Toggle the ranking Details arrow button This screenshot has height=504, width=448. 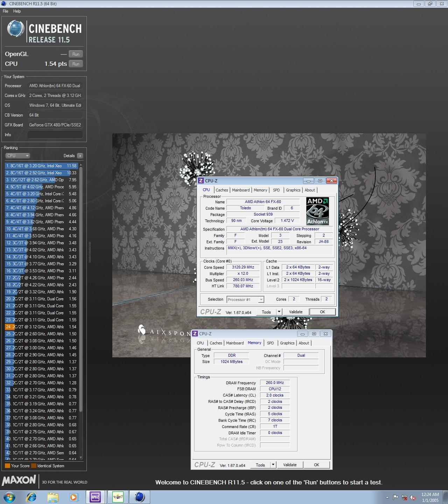[x=80, y=156]
